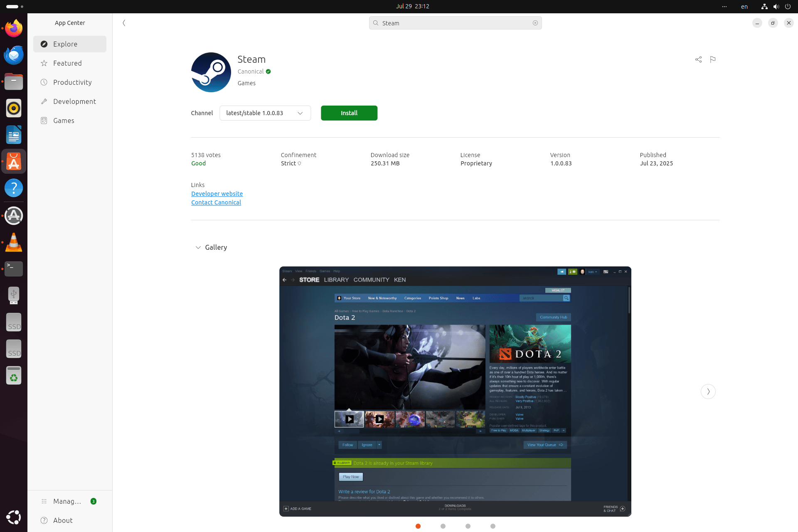Select the fourth gallery page dot
The image size is (798, 532).
tap(493, 526)
